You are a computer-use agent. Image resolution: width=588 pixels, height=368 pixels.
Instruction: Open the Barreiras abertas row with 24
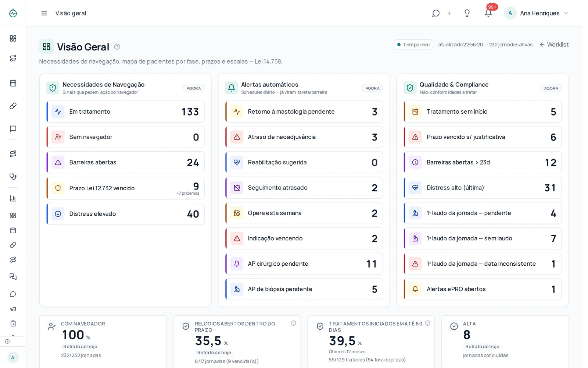click(x=125, y=162)
